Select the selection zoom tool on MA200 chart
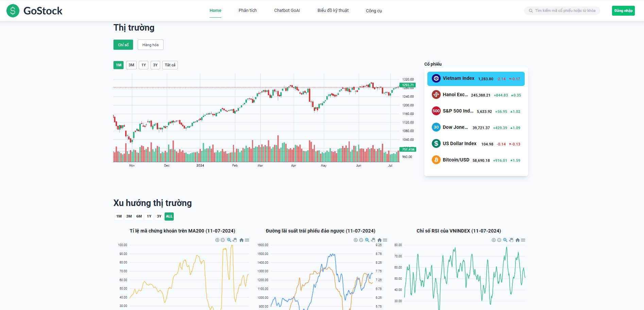Screen dimensions: 644x310 click(x=229, y=240)
